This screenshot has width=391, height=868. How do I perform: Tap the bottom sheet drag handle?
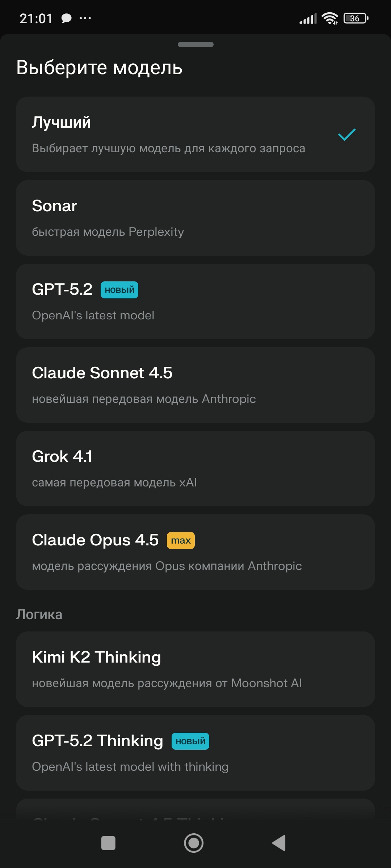pos(195,44)
